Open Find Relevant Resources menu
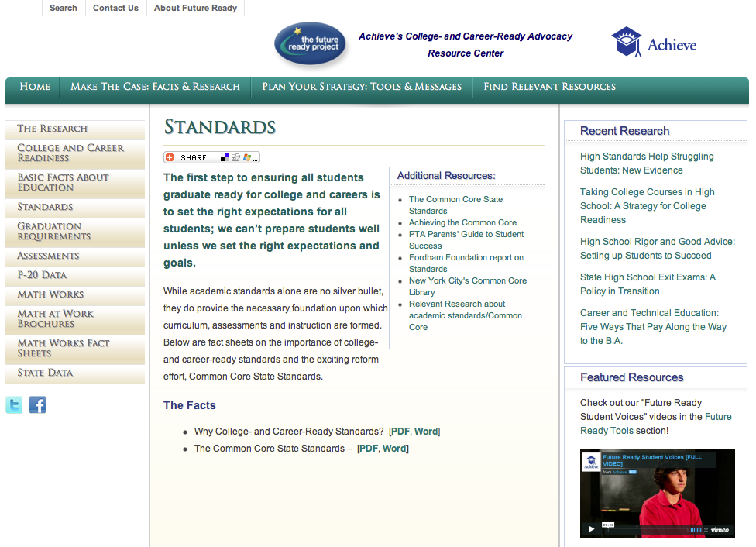 point(550,87)
